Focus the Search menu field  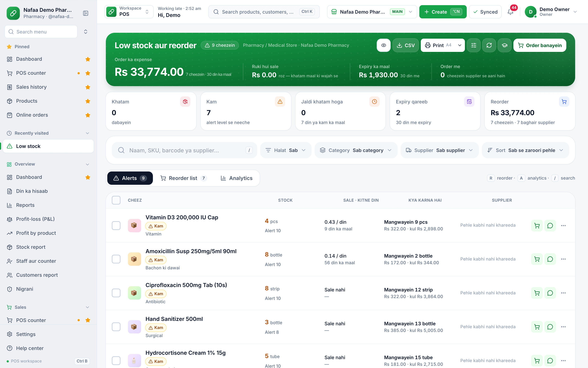(41, 32)
